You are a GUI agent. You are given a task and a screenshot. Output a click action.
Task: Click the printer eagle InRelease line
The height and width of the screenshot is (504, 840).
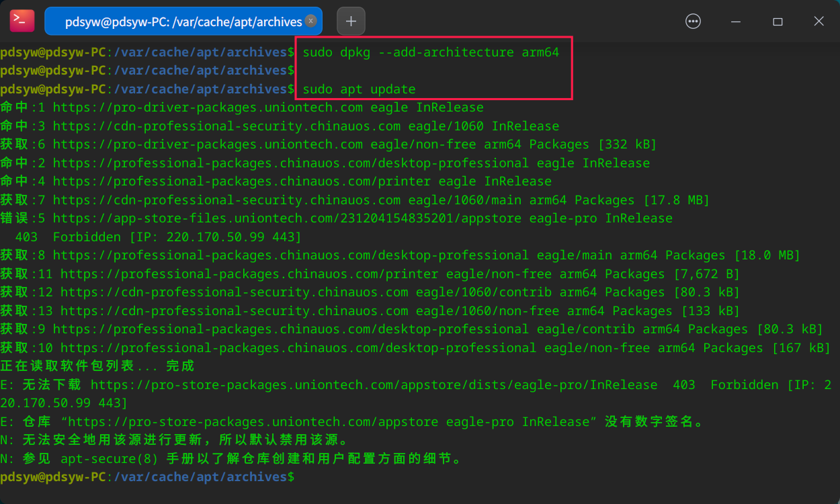click(276, 181)
